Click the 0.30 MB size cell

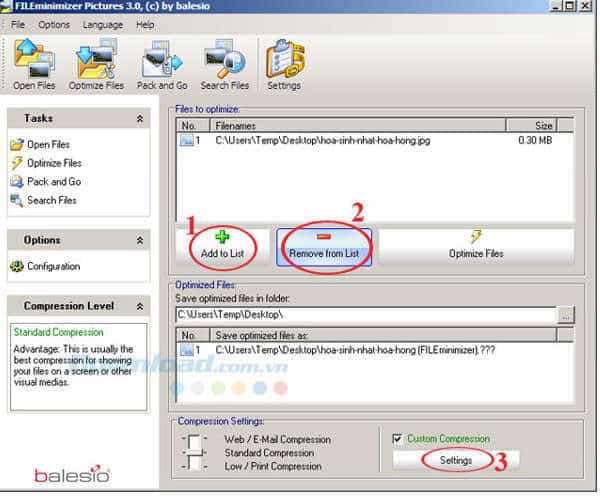tap(535, 141)
